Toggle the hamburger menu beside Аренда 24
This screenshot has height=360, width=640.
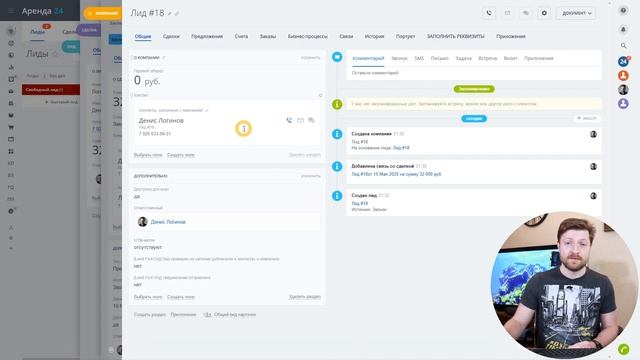pos(11,11)
